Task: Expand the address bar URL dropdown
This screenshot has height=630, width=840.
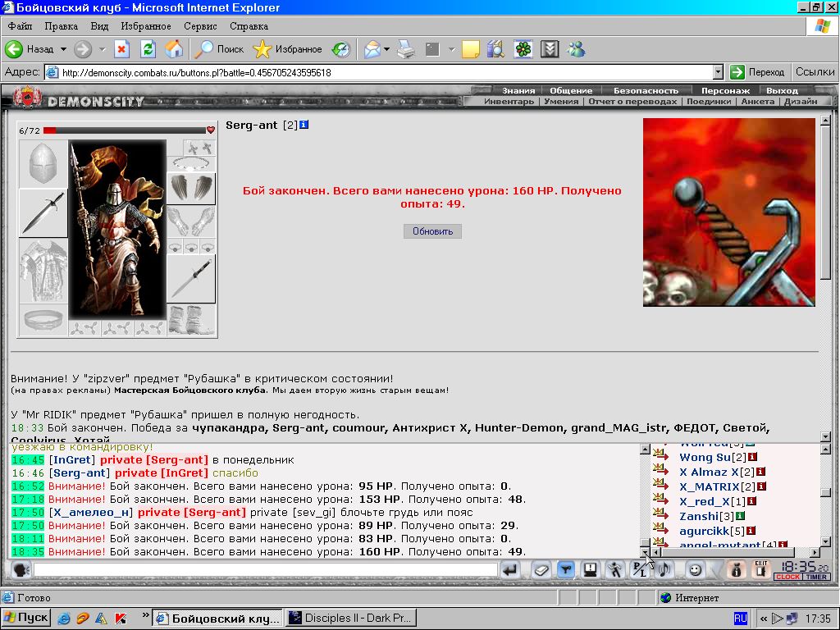Action: coord(718,72)
